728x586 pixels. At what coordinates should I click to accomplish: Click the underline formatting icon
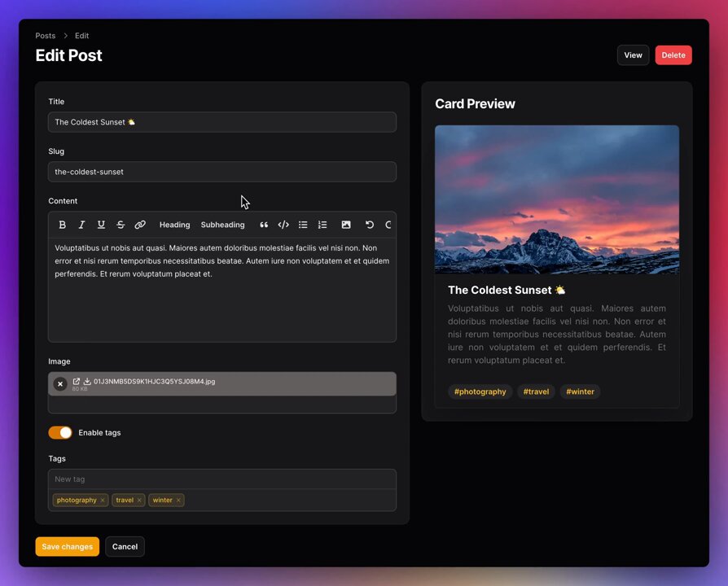click(x=101, y=225)
